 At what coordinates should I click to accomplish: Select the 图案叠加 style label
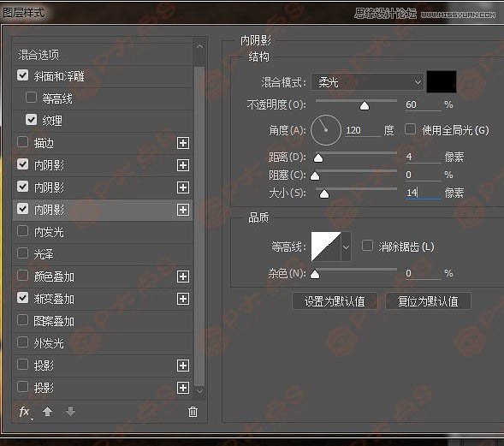54,321
